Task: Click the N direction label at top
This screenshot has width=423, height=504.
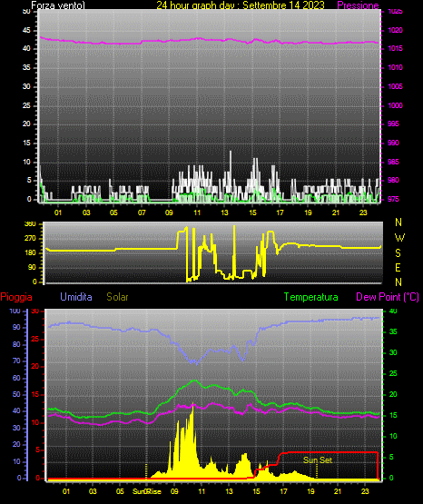Action: [398, 222]
